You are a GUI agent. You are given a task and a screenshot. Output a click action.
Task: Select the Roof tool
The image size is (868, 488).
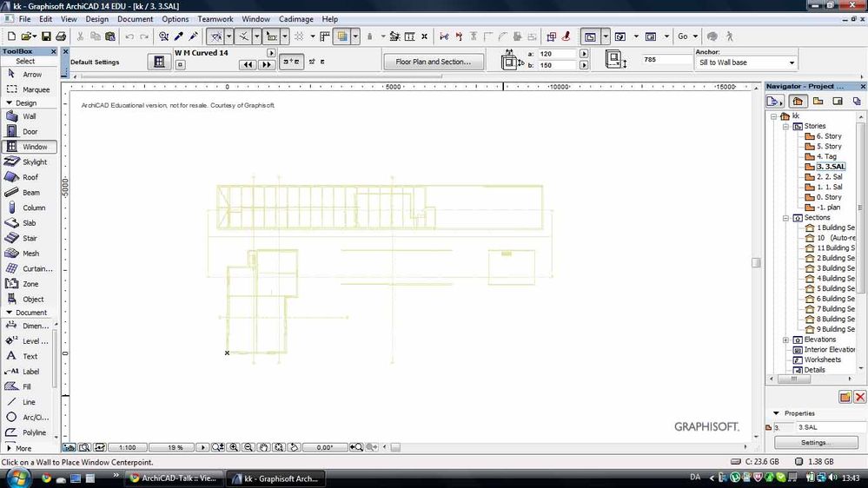(x=29, y=177)
